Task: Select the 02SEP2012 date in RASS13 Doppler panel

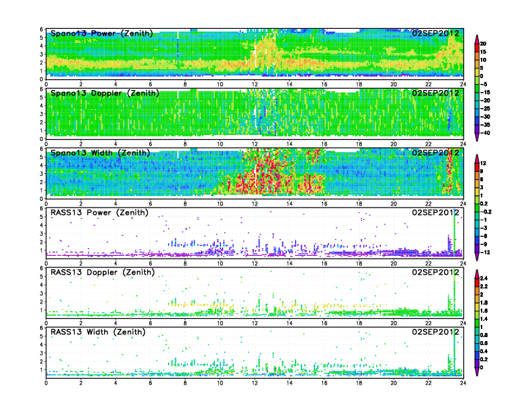Action: pyautogui.click(x=435, y=272)
